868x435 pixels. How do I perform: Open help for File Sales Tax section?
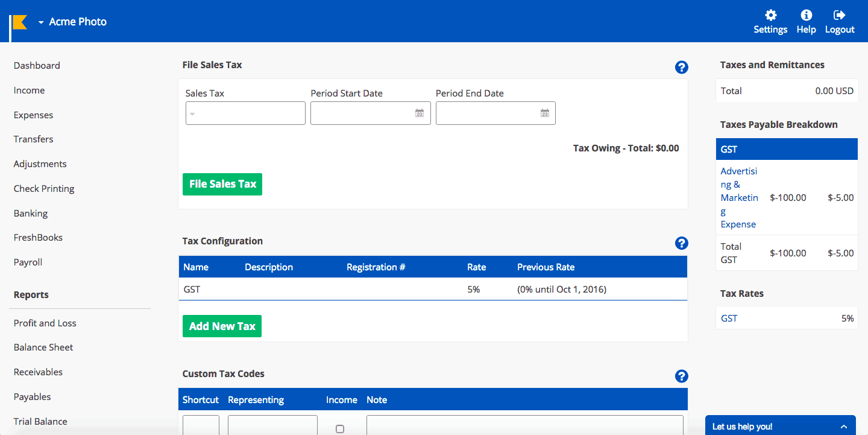click(x=682, y=68)
